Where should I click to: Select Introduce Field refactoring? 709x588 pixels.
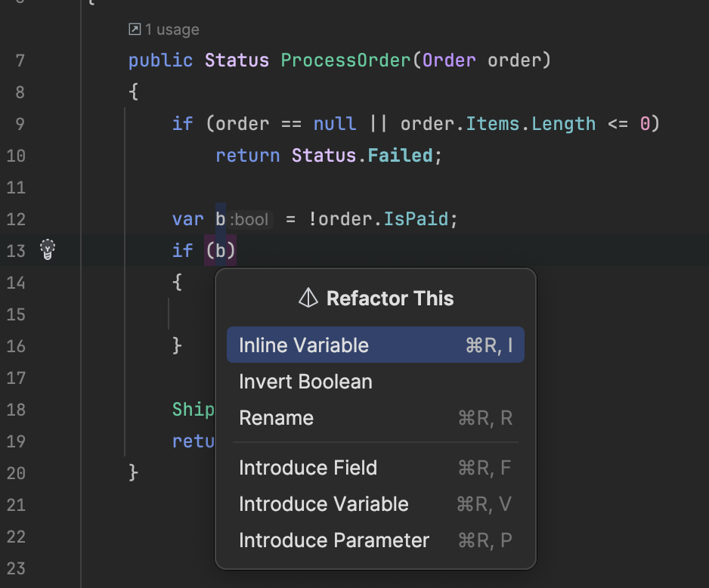click(x=308, y=468)
